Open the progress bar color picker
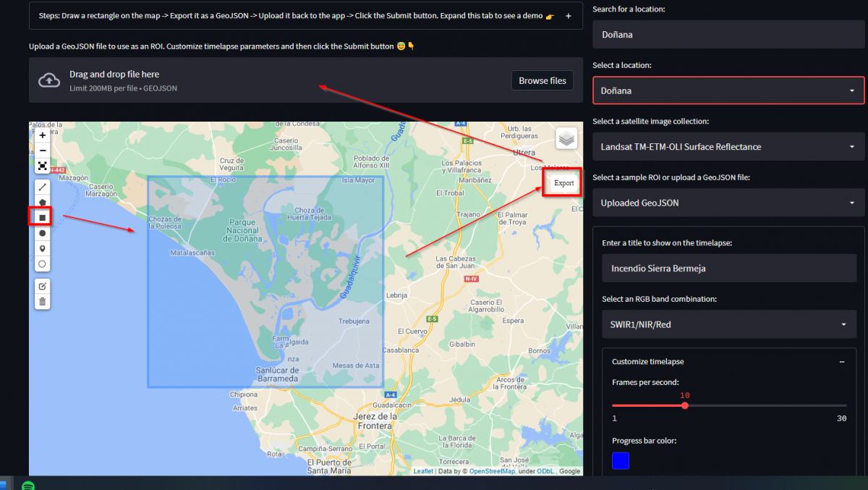Screen dimensions: 868x490 click(620, 460)
